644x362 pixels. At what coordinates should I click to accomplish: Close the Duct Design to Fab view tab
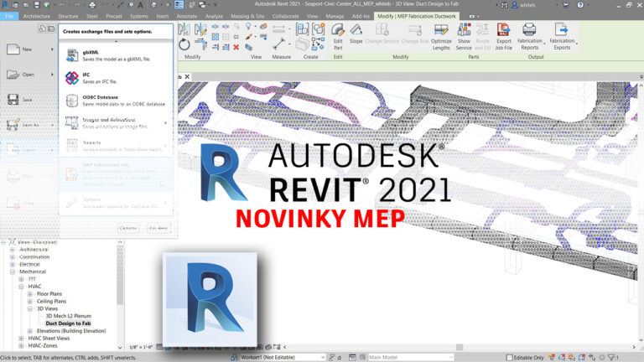point(187,77)
